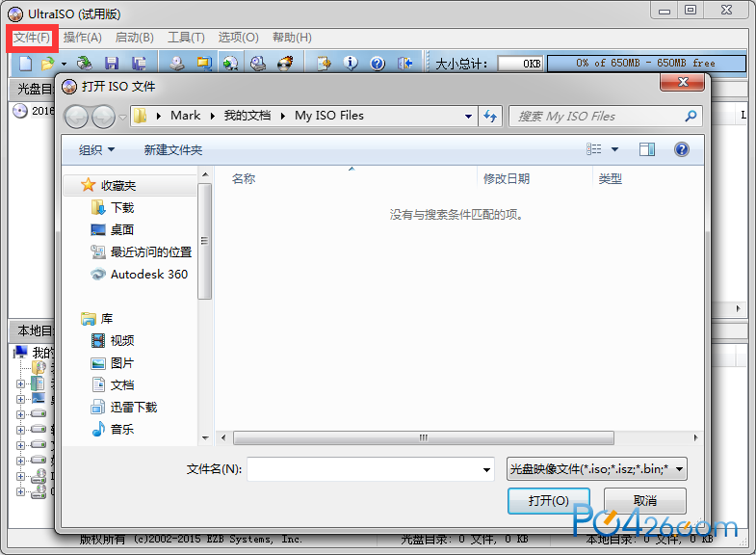This screenshot has width=756, height=555.
Task: Click the disc with green arrow toolbar icon
Action: click(231, 64)
